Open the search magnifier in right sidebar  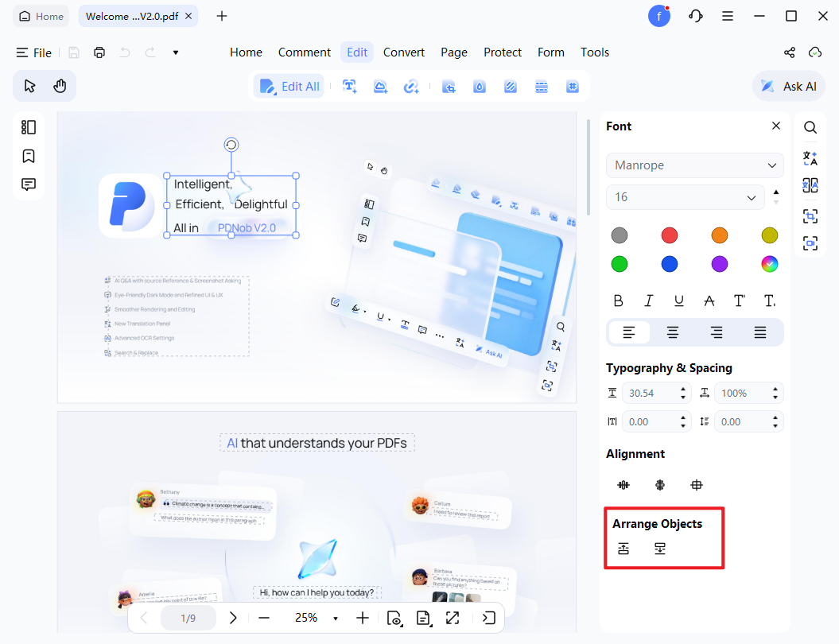(x=810, y=127)
